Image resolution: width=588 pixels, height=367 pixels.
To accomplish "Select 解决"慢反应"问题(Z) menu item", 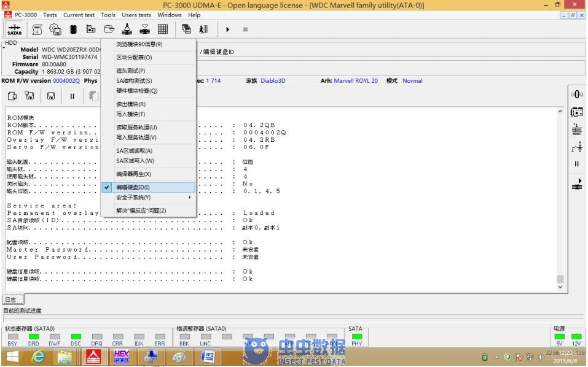I will (149, 211).
